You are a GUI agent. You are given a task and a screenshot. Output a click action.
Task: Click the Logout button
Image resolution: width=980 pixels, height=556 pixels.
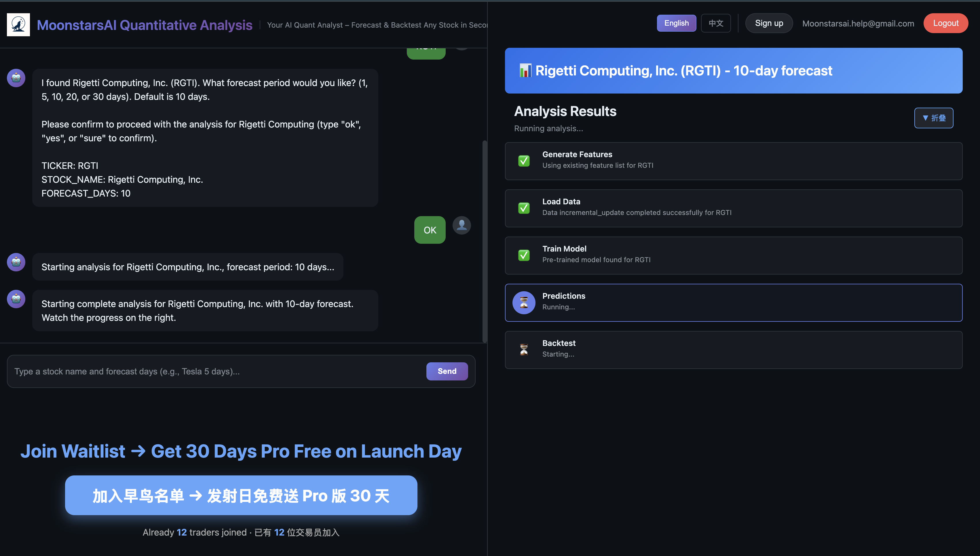tap(946, 23)
